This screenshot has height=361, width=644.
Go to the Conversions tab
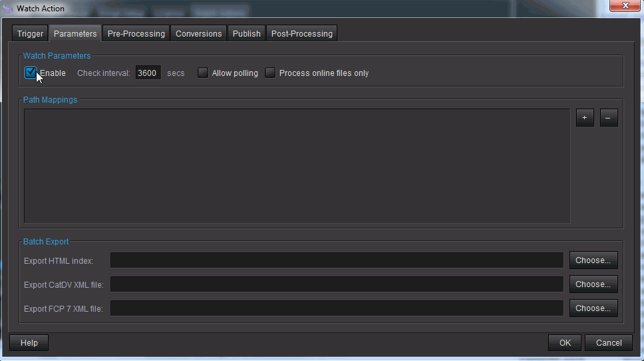[198, 34]
